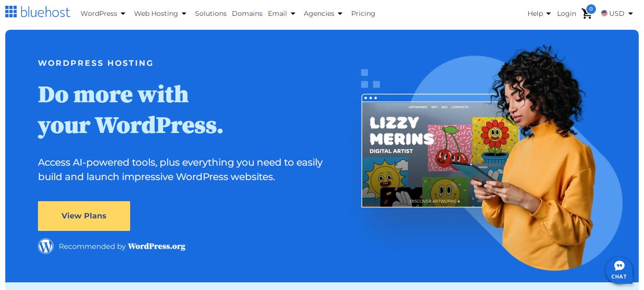The height and width of the screenshot is (290, 644).
Task: Click the Lizzy Merins website preview image
Action: click(x=440, y=151)
